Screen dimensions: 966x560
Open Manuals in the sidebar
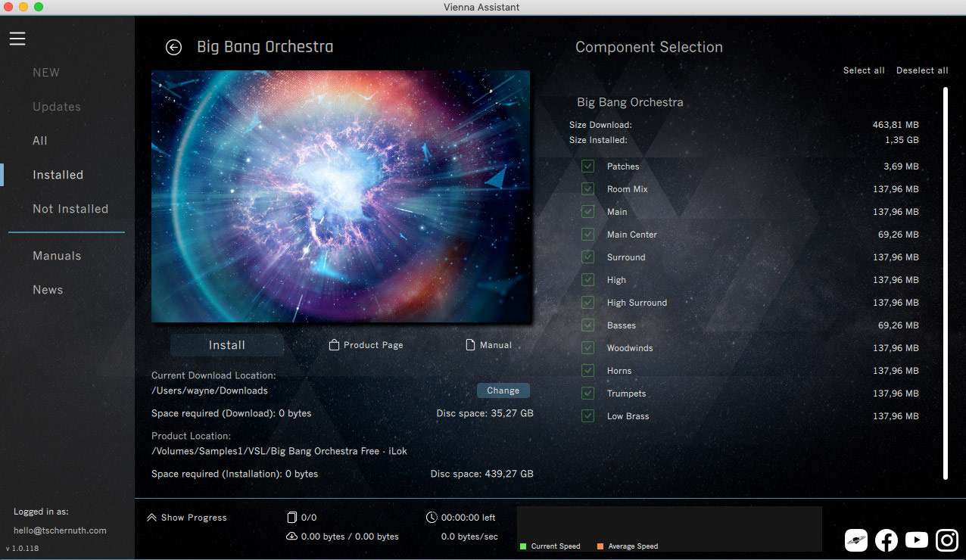click(57, 256)
